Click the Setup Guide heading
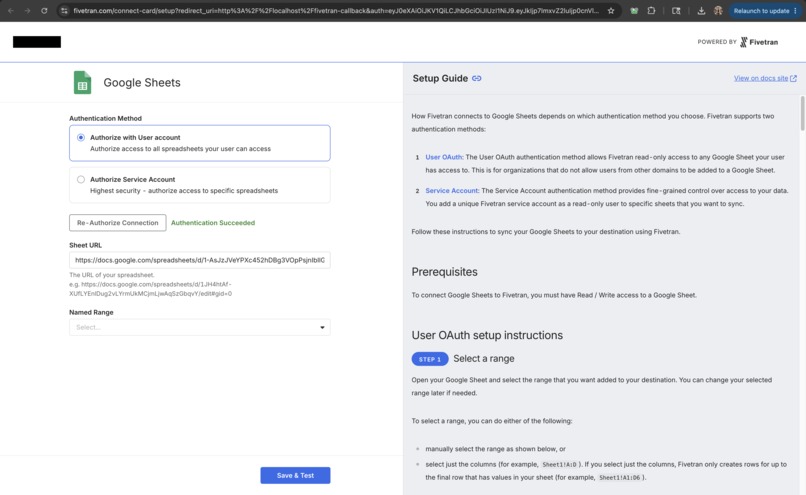The height and width of the screenshot is (495, 806). pos(440,79)
